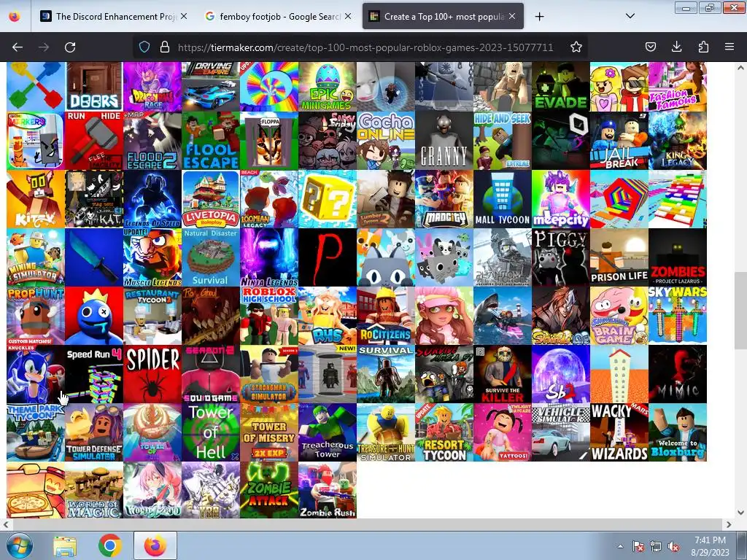
Task: Choose the Speed Run 4 thumbnail
Action: 94,374
